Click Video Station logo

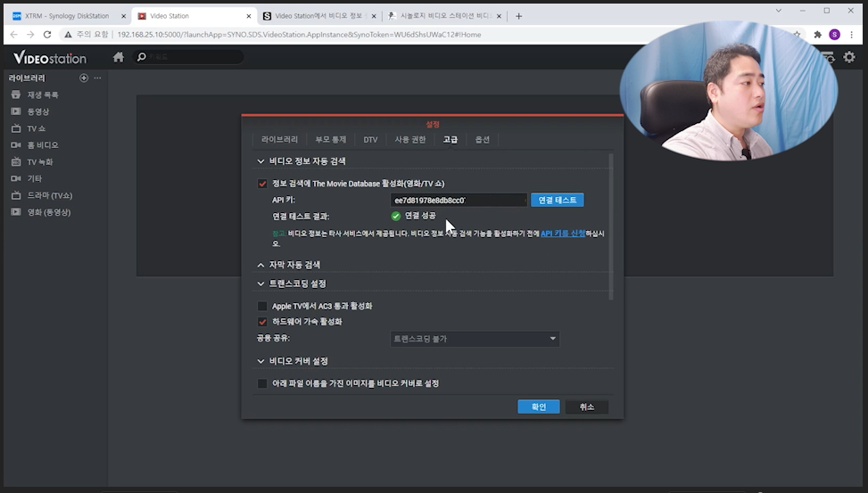50,57
